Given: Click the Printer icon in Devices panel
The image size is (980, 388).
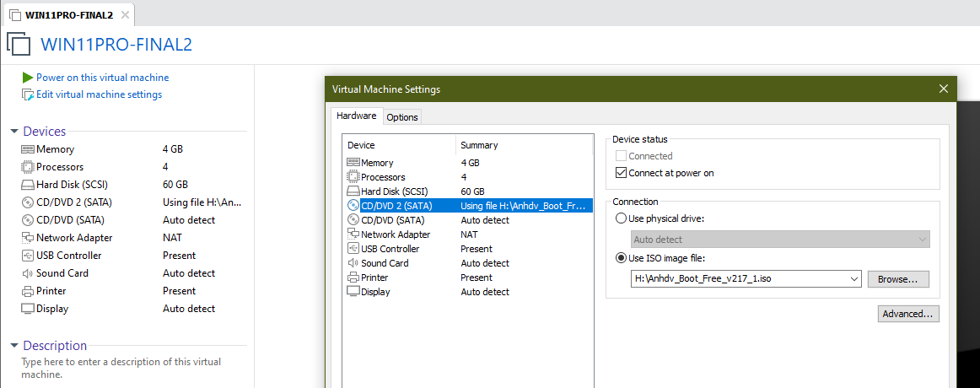Looking at the screenshot, I should 28,291.
